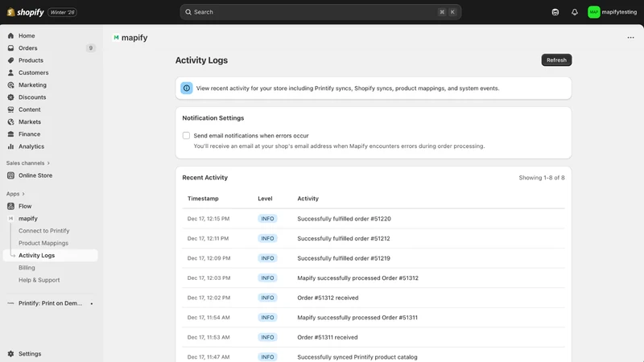Image resolution: width=644 pixels, height=362 pixels.
Task: Open Connect to Printify
Action: (x=44, y=231)
